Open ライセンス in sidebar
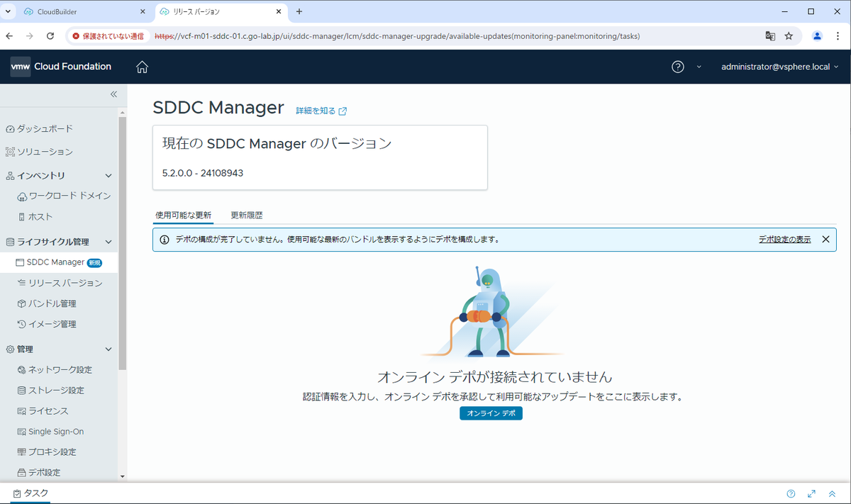851x504 pixels. coord(43,411)
